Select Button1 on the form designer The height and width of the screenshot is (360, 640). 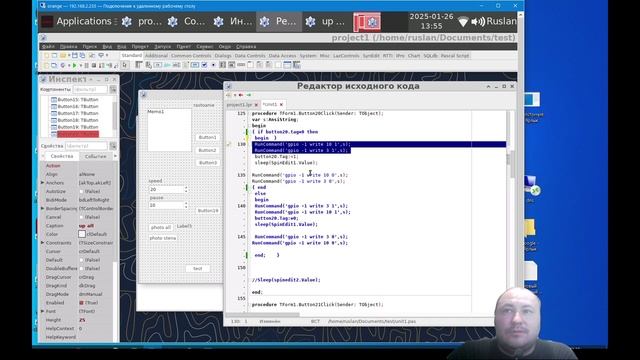[x=207, y=138]
